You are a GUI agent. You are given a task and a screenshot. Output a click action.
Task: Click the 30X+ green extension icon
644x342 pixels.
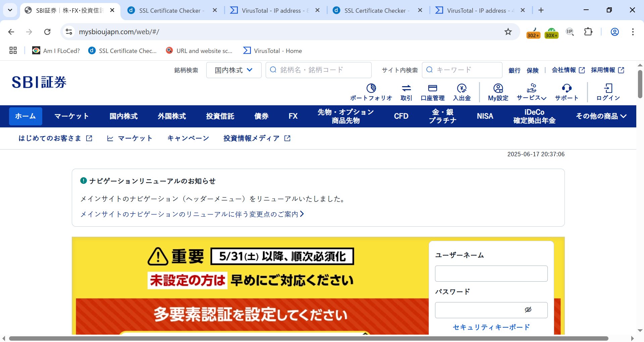click(x=551, y=33)
